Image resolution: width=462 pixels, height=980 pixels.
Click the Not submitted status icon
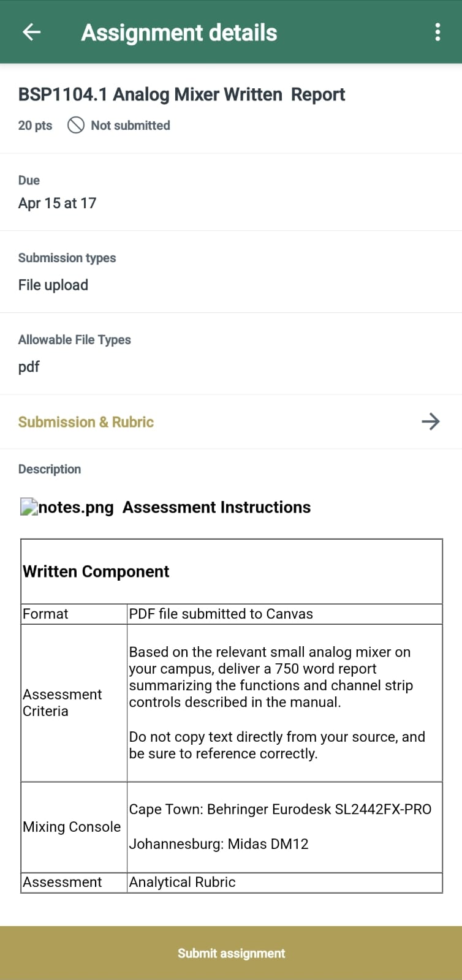coord(75,125)
